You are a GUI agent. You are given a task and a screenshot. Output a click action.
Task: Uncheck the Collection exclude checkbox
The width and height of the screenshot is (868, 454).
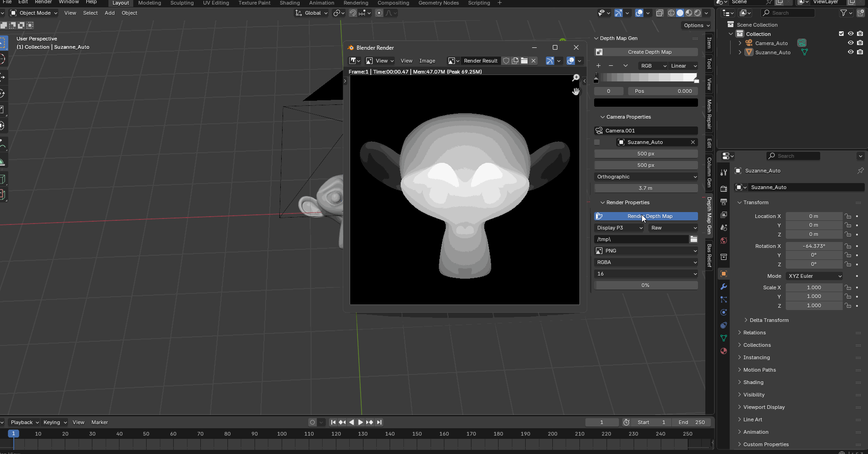click(x=841, y=34)
